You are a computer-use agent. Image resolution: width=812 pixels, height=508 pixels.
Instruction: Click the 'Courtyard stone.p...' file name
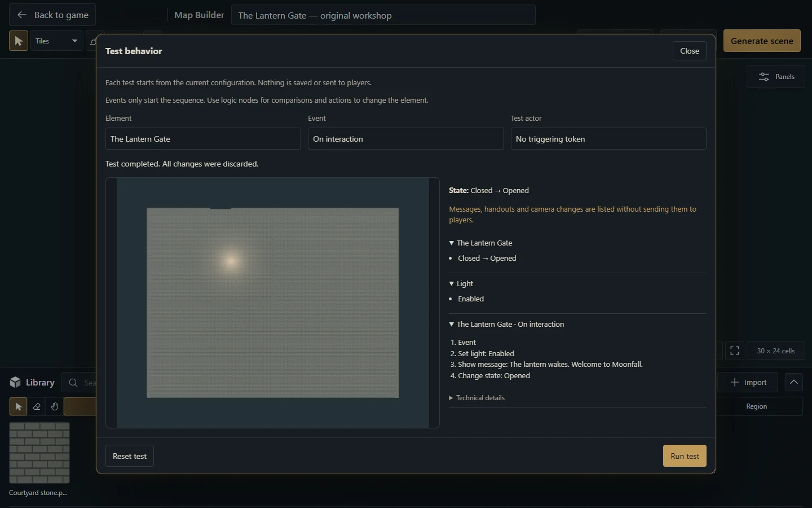(38, 493)
